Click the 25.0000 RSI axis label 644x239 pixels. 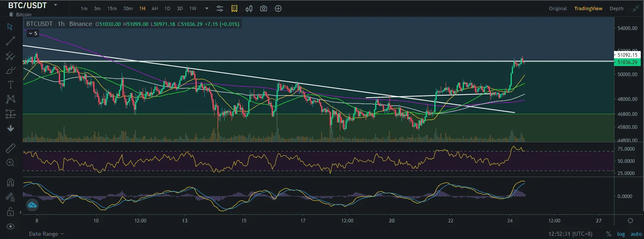626,173
